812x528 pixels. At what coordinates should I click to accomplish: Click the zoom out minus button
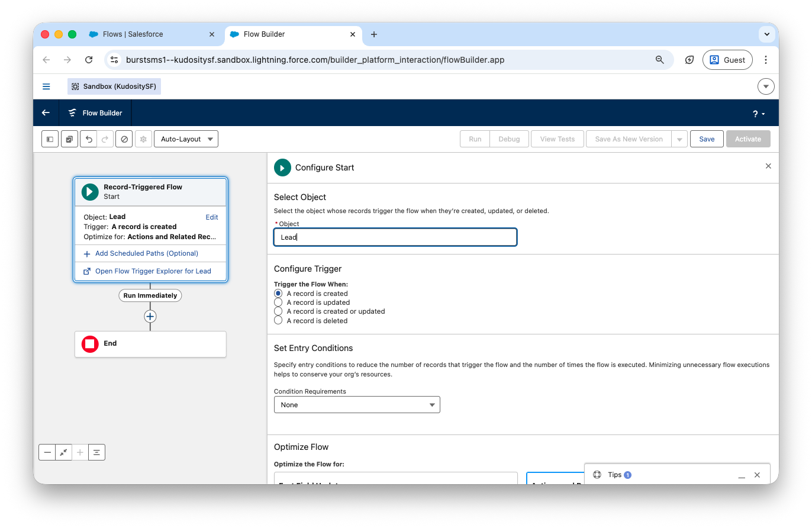click(x=47, y=452)
